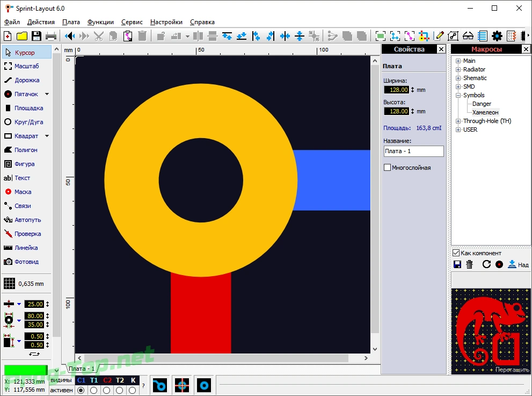Switch to the Плата - 1 board tab
The height and width of the screenshot is (396, 532).
tap(82, 369)
